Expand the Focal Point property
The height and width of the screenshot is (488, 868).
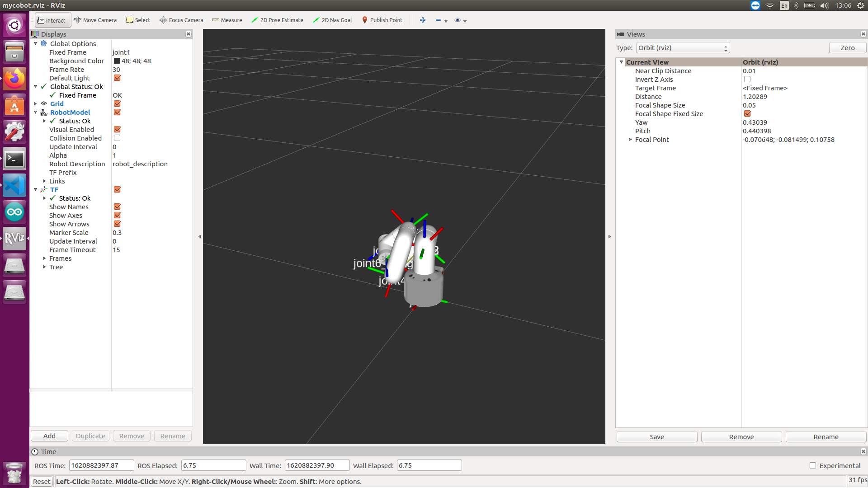(630, 140)
